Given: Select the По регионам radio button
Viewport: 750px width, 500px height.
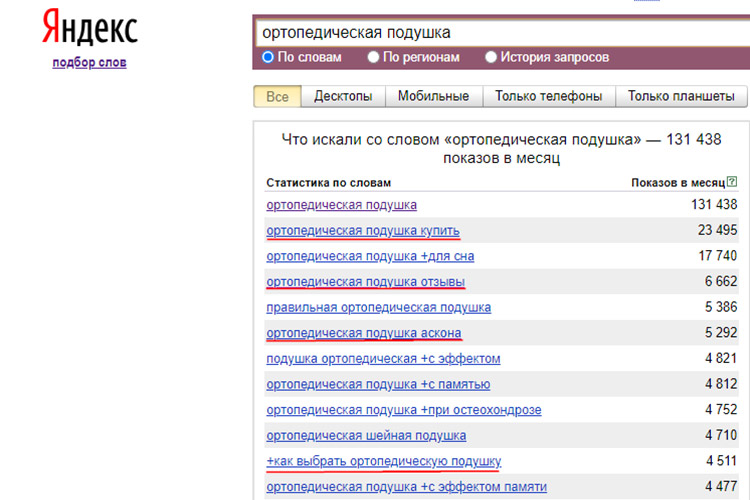Looking at the screenshot, I should click(373, 57).
